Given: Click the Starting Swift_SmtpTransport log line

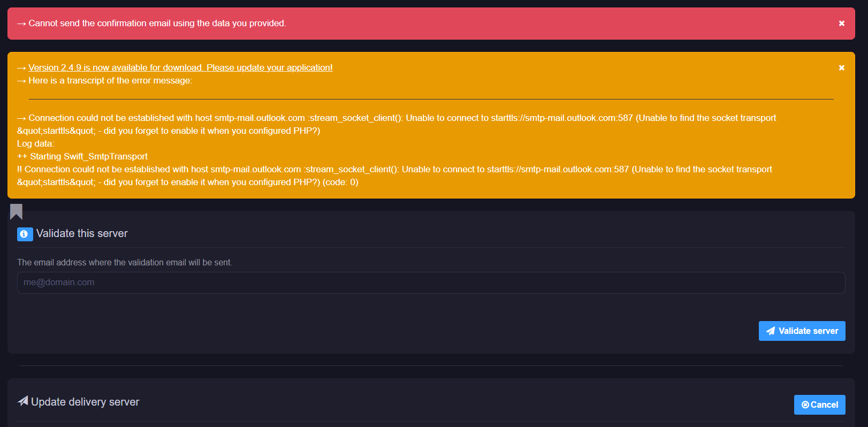Looking at the screenshot, I should point(82,156).
